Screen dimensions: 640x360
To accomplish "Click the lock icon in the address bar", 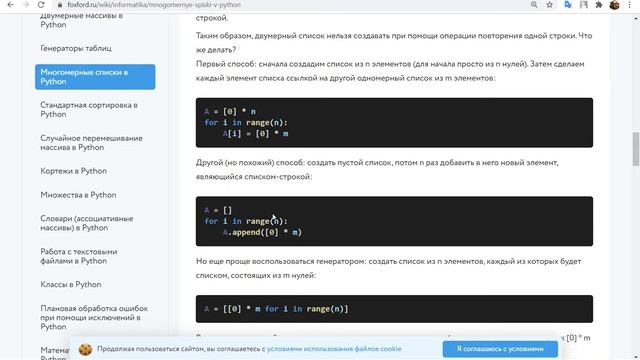I will 60,5.
